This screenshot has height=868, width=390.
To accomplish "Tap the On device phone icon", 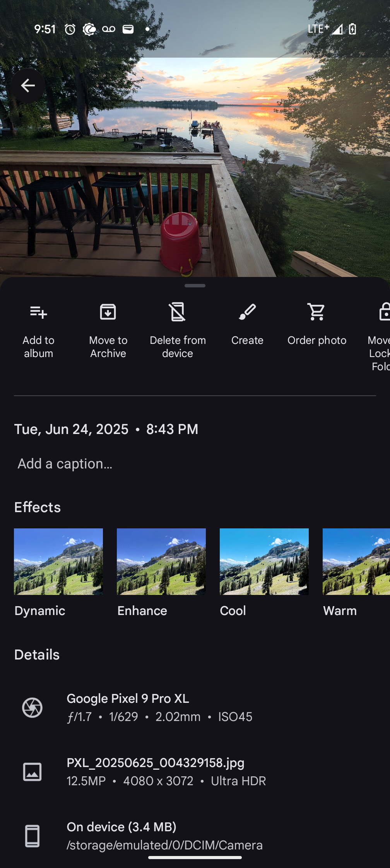I will (x=32, y=836).
